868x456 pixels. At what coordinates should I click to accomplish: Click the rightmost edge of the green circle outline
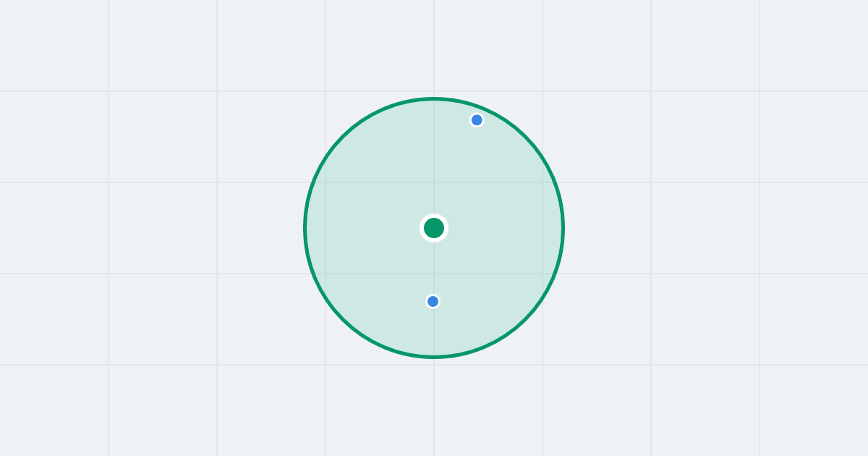(563, 228)
